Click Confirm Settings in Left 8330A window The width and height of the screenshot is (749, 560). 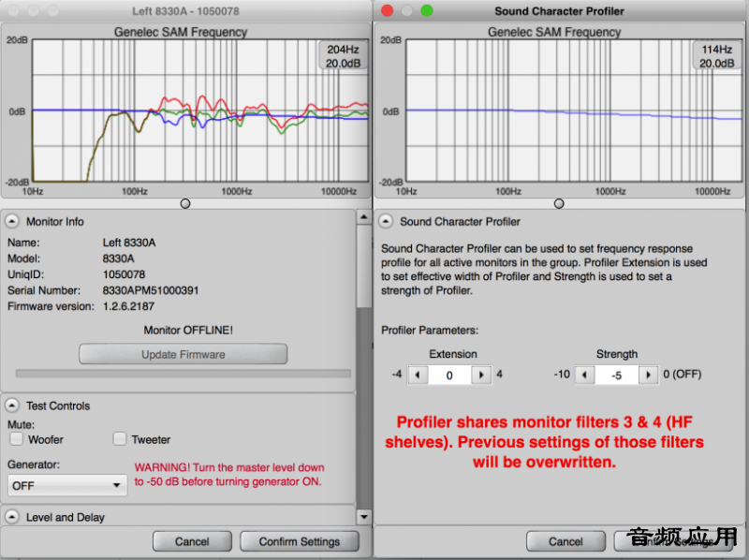(x=300, y=541)
